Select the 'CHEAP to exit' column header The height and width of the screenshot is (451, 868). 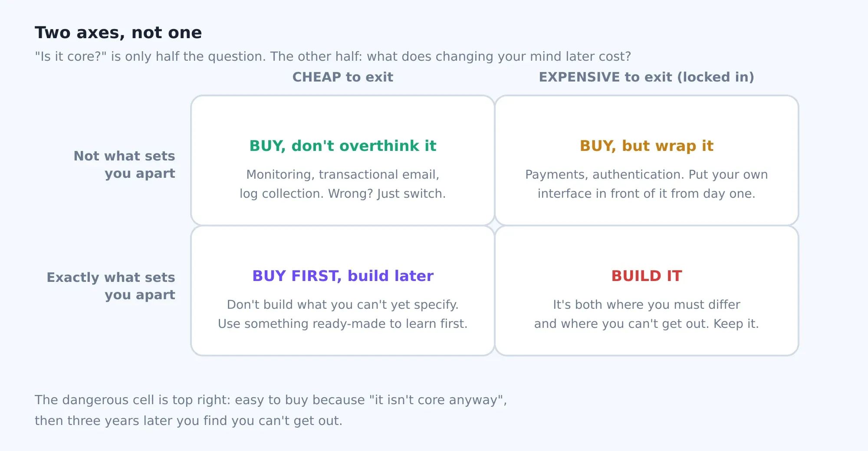coord(343,77)
